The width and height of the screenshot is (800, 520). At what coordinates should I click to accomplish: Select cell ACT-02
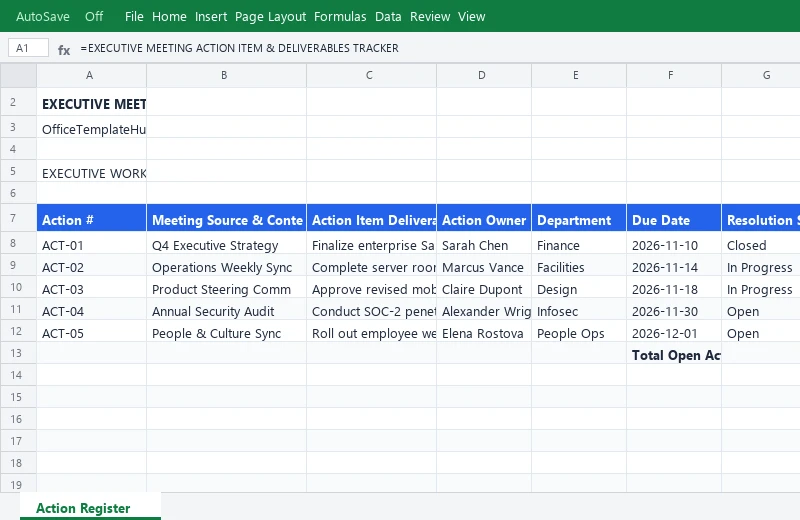[x=91, y=267]
